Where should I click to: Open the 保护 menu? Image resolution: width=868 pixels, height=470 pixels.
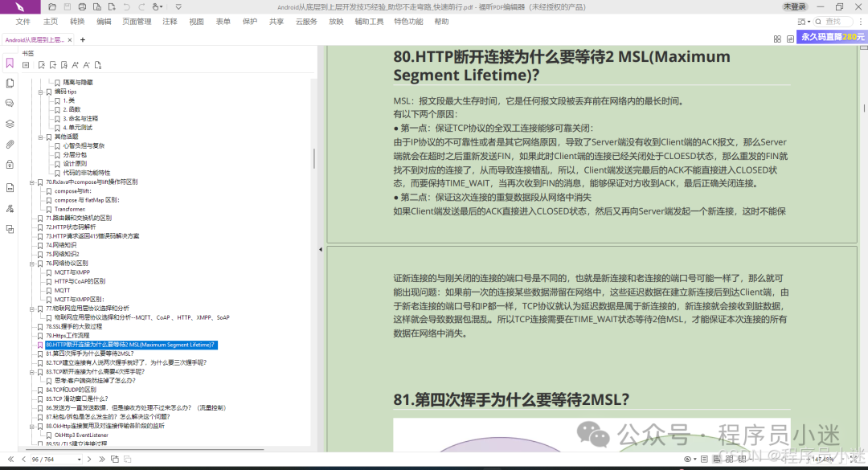click(250, 22)
